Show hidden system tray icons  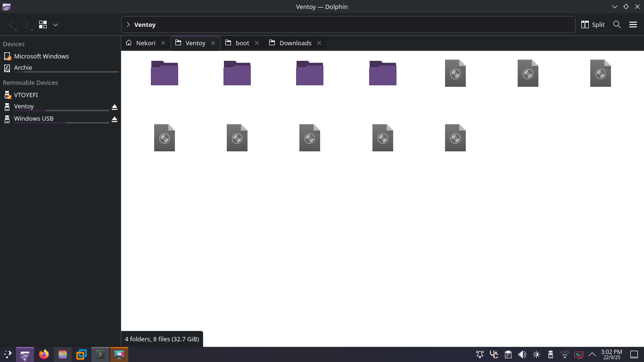(x=592, y=354)
